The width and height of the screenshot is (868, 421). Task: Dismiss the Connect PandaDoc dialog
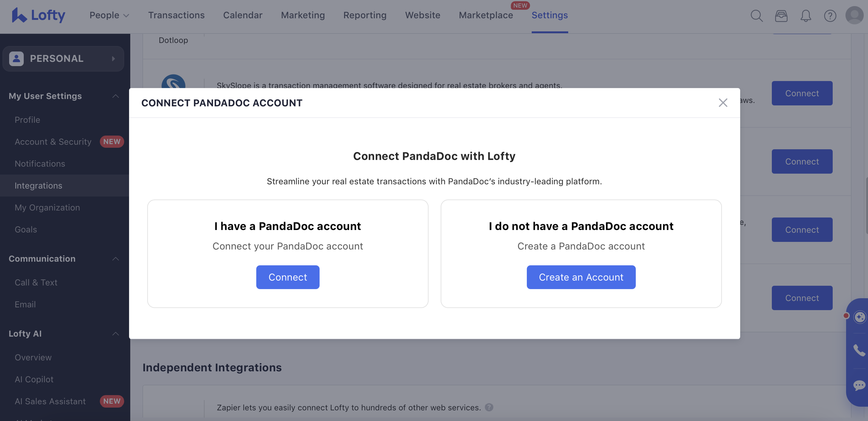pyautogui.click(x=723, y=102)
